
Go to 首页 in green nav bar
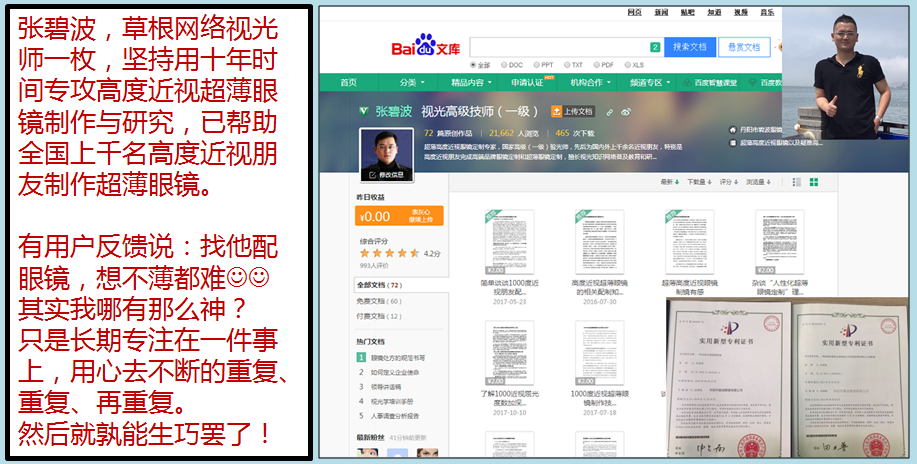pyautogui.click(x=349, y=83)
